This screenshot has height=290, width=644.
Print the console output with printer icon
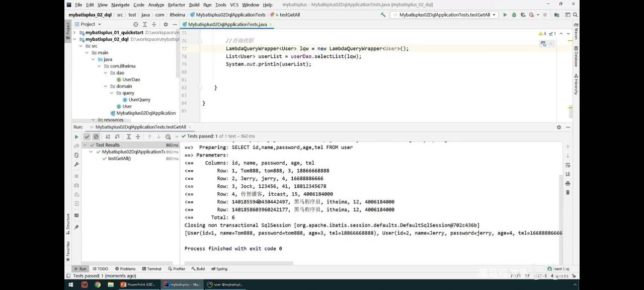568,183
